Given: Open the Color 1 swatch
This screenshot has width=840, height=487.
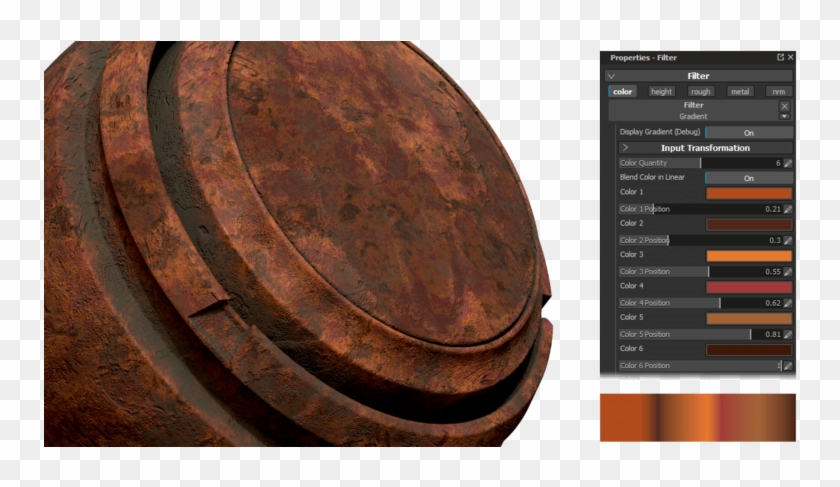Looking at the screenshot, I should point(749,193).
